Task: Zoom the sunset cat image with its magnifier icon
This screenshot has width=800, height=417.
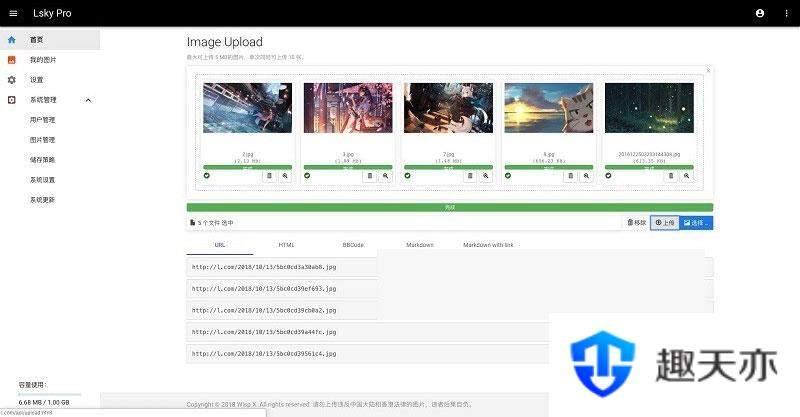Action: pos(586,176)
